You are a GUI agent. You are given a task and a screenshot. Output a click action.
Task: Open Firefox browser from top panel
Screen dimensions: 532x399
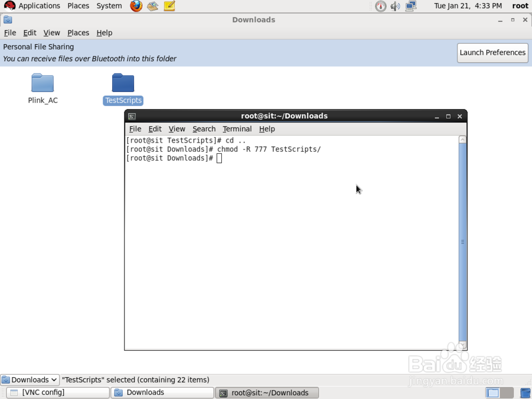pyautogui.click(x=136, y=6)
